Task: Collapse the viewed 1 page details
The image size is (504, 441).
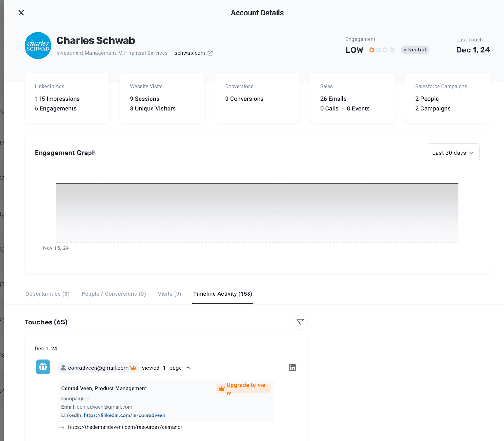Action: (x=188, y=368)
